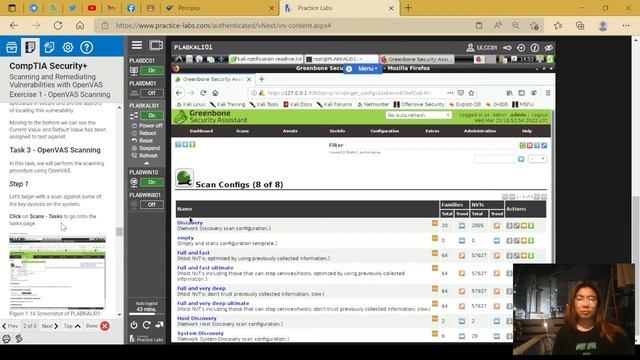This screenshot has height=360, width=640.
Task: Click the new scan config star icon
Action: click(x=185, y=144)
